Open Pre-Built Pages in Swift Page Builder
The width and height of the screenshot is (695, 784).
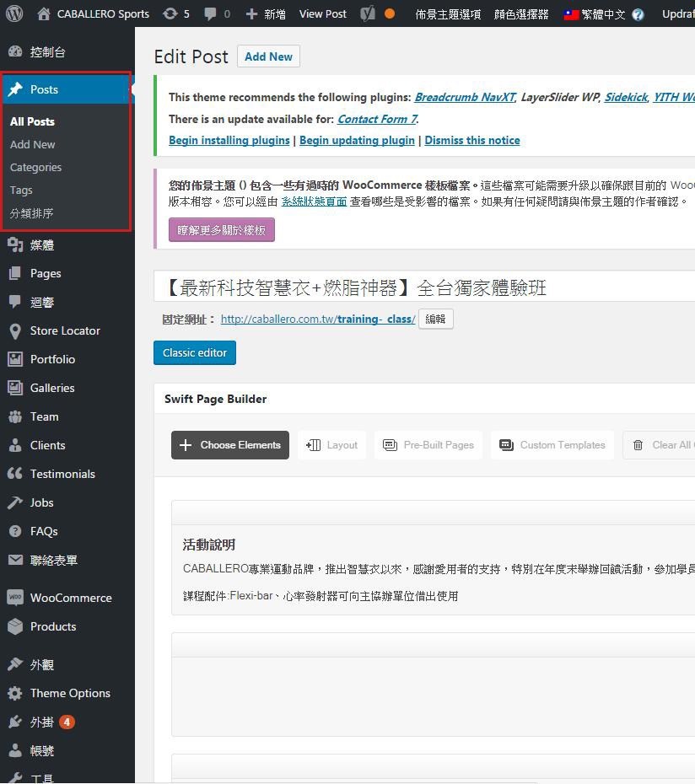428,445
